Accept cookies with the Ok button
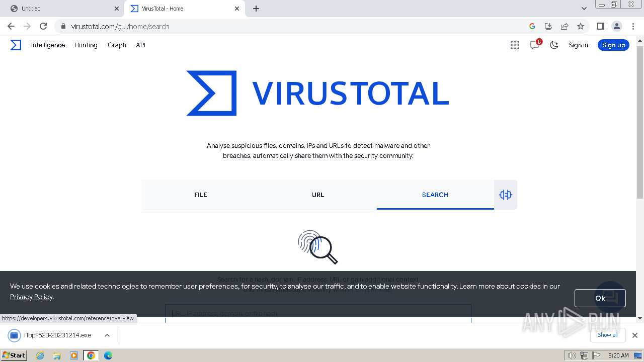This screenshot has height=362, width=644. 600,298
